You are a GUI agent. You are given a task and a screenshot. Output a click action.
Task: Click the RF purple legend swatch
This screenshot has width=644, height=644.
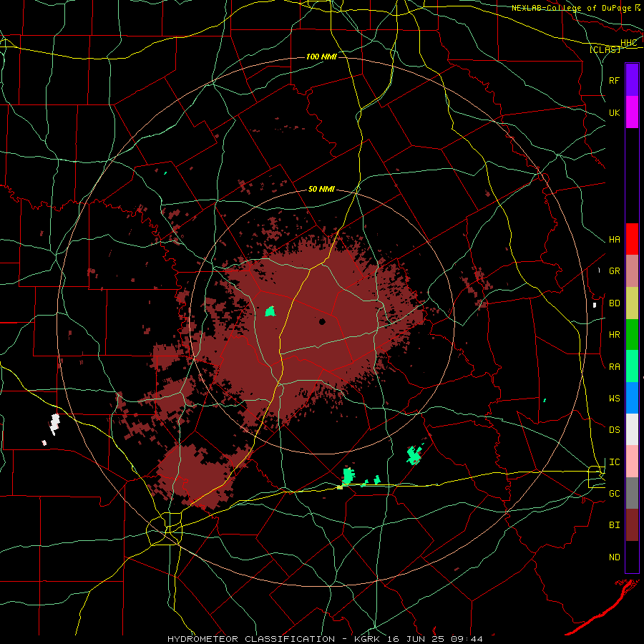(632, 80)
